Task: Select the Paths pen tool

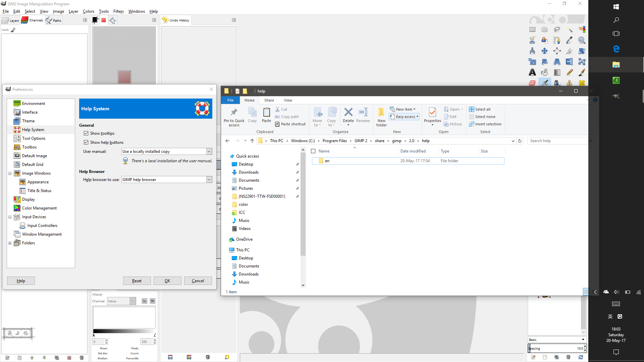Action: pyautogui.click(x=557, y=40)
